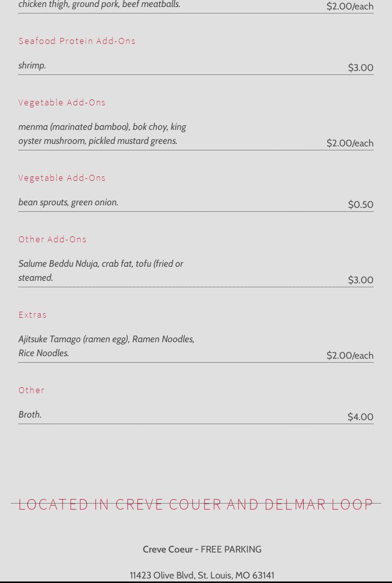Select the menma and bok choy description

click(x=102, y=134)
